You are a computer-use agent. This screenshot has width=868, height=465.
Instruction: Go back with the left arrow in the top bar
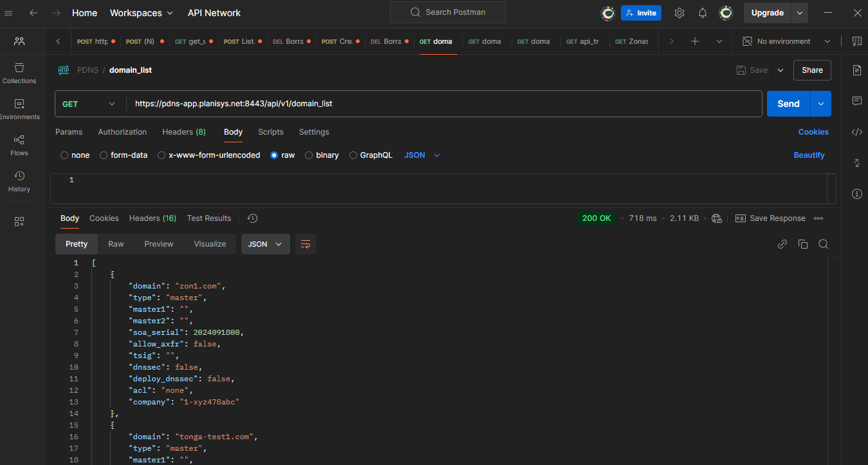click(33, 13)
